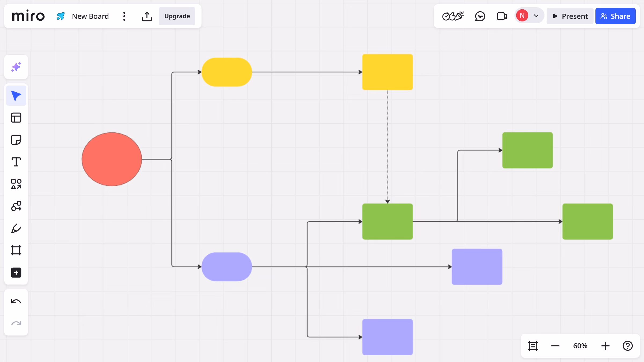Image resolution: width=644 pixels, height=362 pixels.
Task: Select connector from yellow pill to yellow rectangle
Action: click(x=307, y=72)
